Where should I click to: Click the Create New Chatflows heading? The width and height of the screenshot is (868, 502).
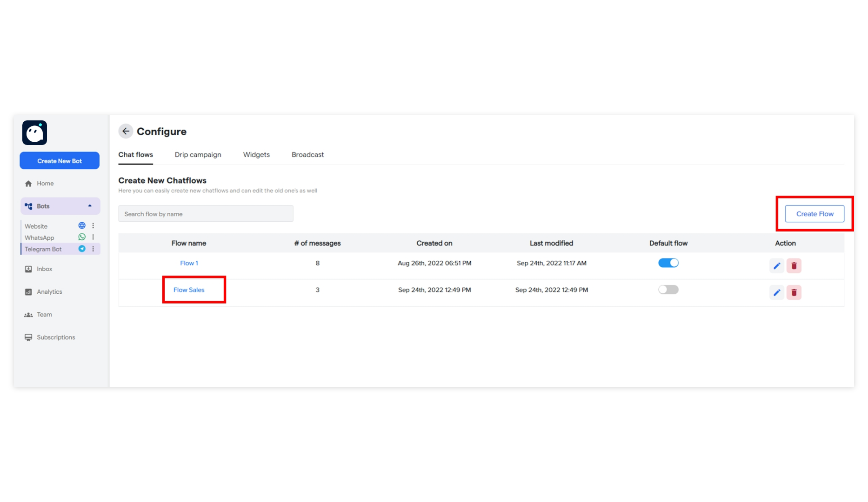point(162,180)
